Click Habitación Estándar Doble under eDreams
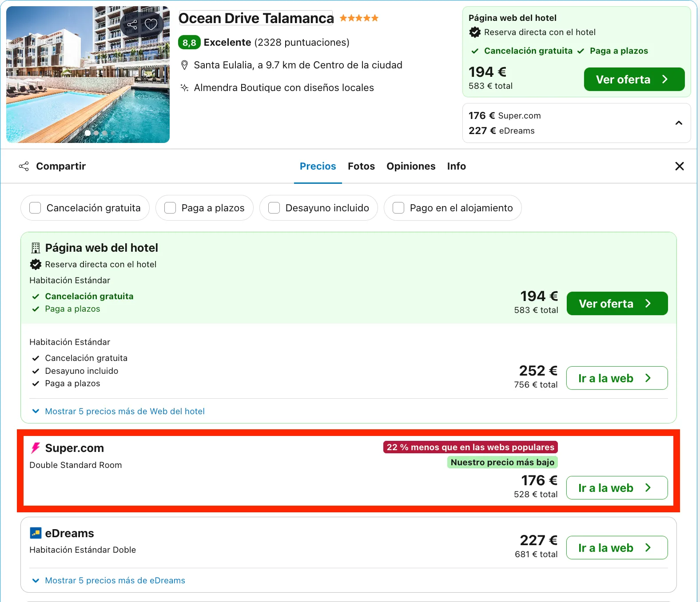The height and width of the screenshot is (602, 700). (83, 550)
